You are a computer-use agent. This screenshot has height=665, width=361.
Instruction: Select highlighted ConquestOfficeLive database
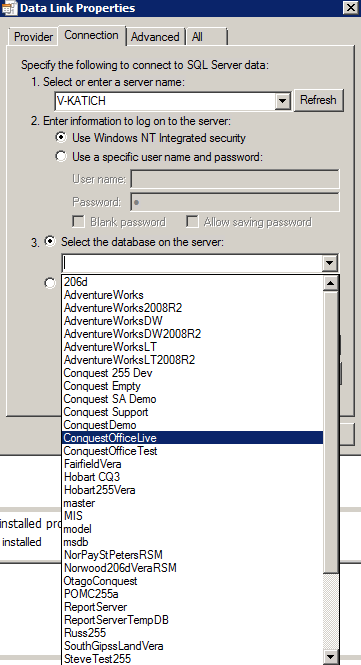(193, 438)
